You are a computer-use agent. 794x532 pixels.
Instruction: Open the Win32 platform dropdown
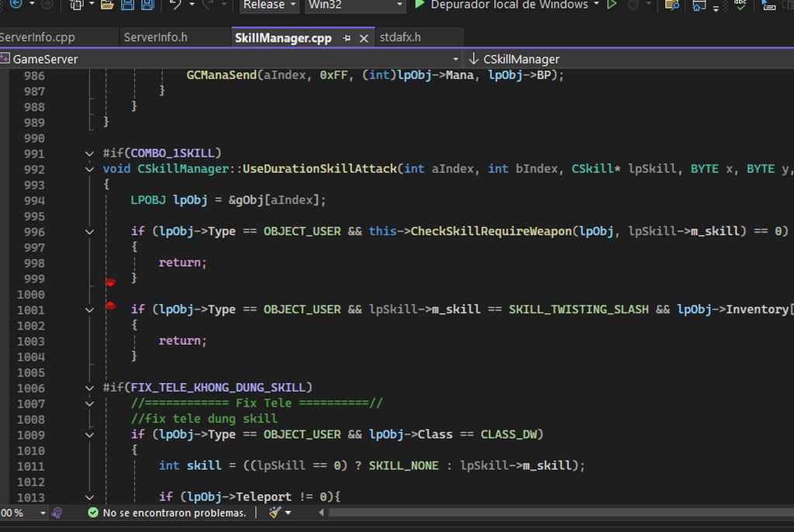pos(355,5)
